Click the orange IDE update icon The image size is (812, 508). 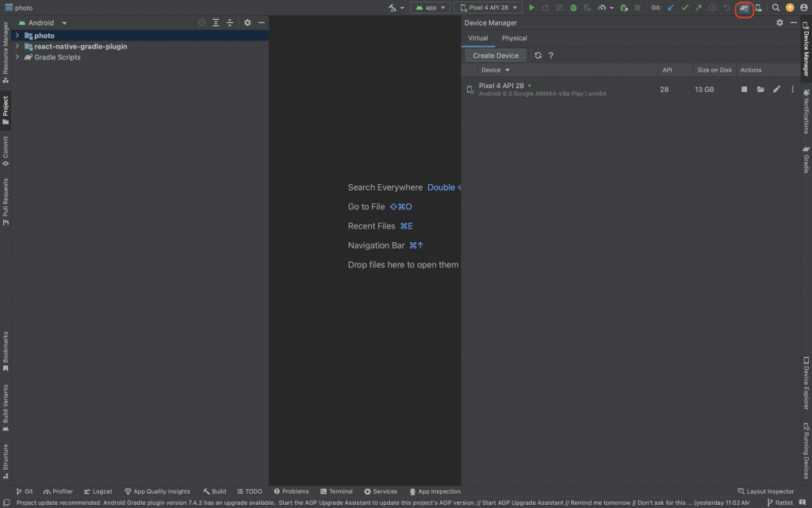tap(790, 8)
